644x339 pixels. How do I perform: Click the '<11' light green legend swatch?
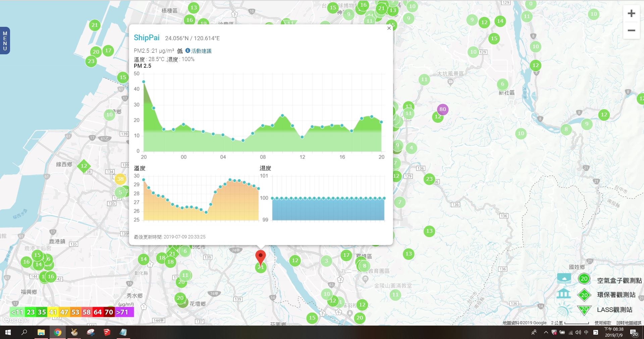coord(17,312)
